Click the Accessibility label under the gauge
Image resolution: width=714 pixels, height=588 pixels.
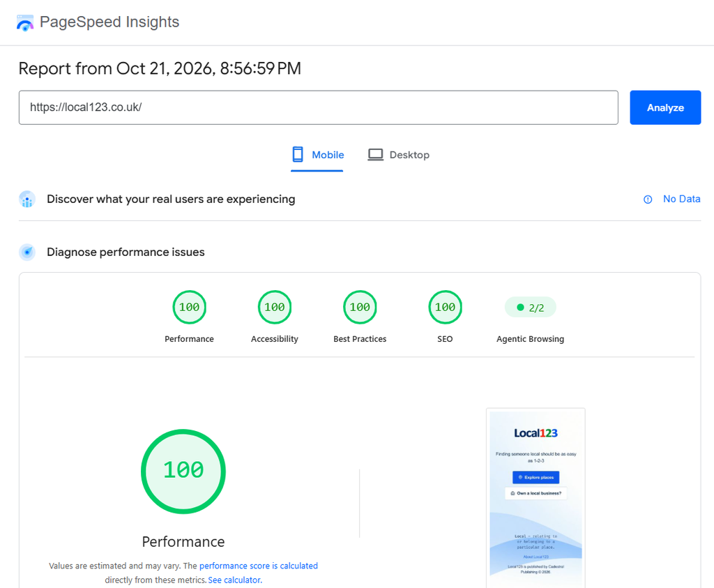(x=275, y=339)
